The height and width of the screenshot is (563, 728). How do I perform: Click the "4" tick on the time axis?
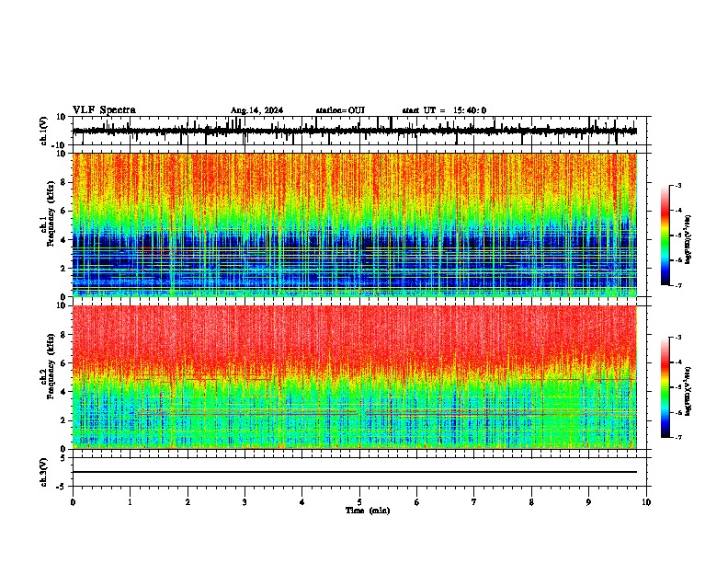point(302,502)
